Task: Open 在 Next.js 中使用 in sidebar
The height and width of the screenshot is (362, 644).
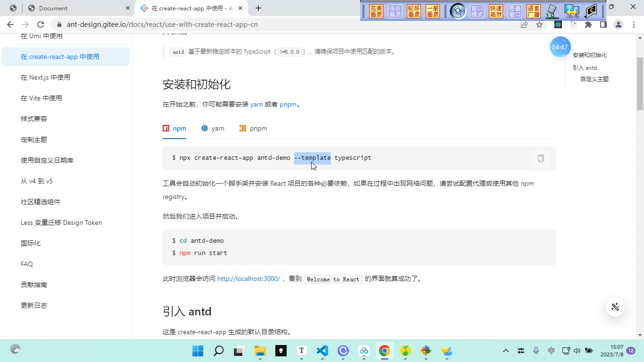Action: coord(66,77)
